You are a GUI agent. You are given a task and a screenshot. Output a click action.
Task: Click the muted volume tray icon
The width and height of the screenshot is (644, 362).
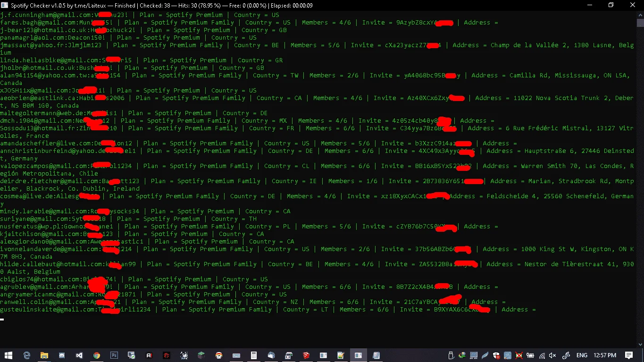tap(553, 355)
